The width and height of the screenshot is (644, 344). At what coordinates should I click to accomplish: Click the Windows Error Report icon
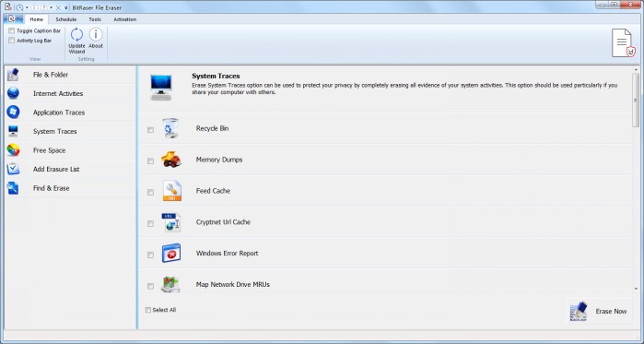point(171,254)
